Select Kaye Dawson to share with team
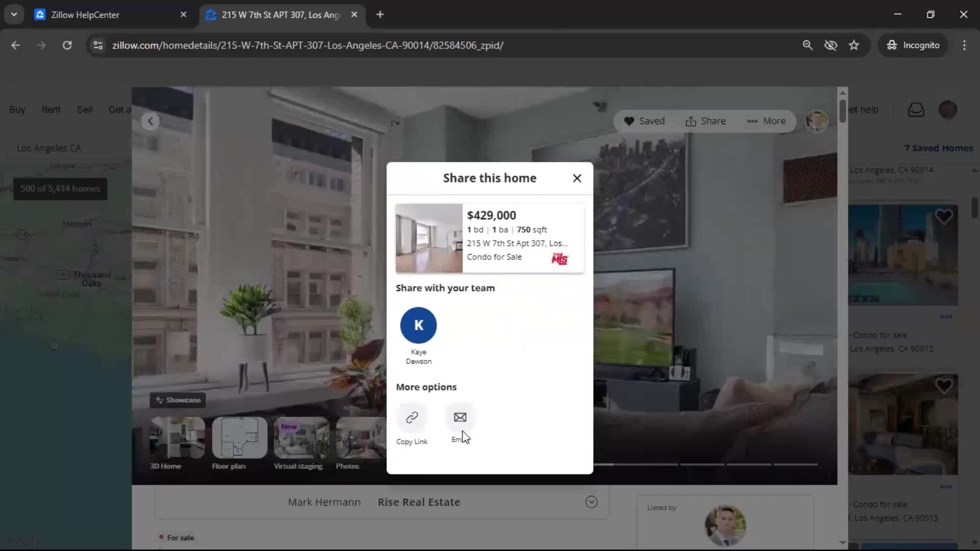 [x=418, y=325]
